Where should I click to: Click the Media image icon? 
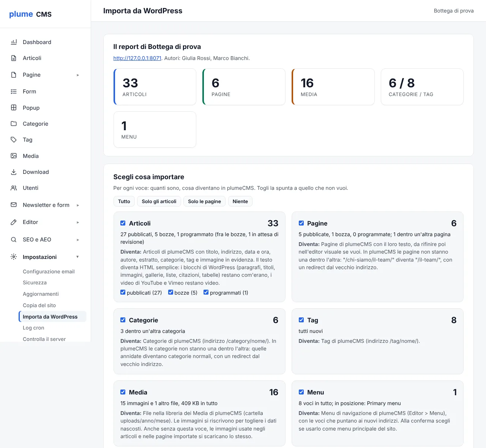tap(14, 156)
